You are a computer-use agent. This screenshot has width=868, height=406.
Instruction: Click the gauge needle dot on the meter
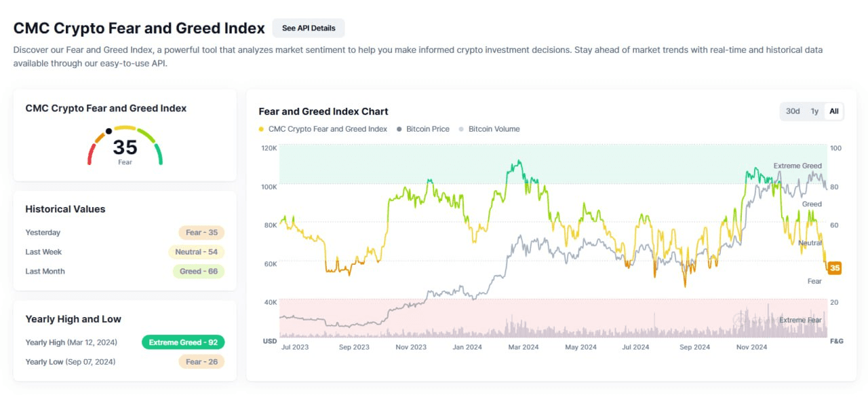pos(108,131)
